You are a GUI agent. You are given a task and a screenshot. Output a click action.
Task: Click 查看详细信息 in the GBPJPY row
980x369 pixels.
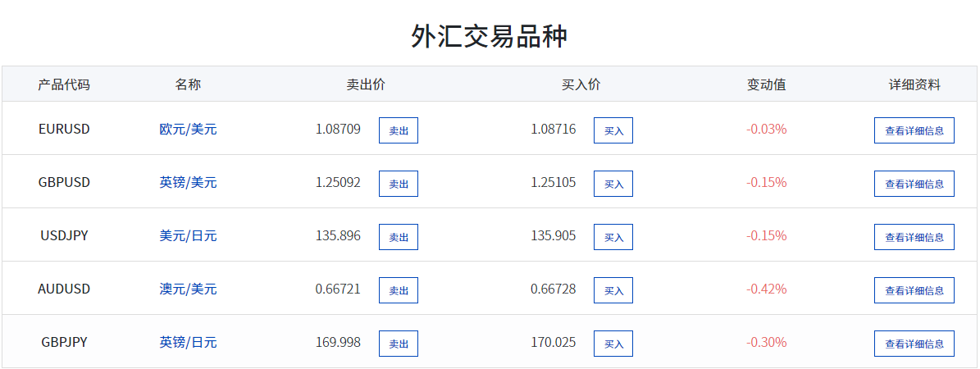914,344
